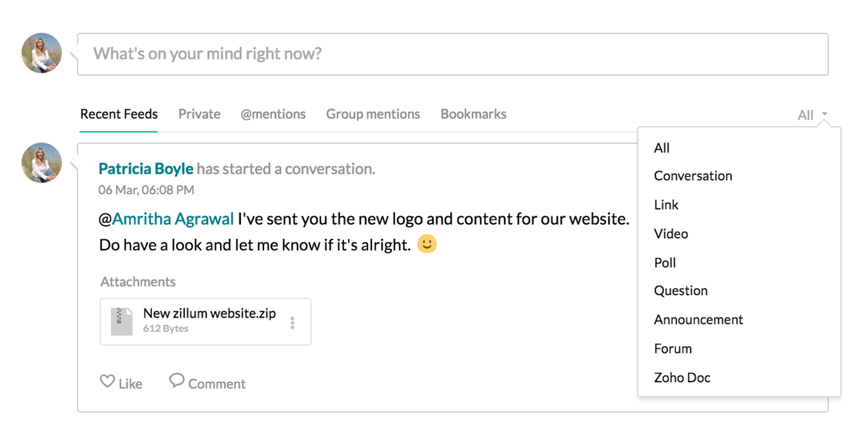
Task: Click the Comment speech bubble icon
Action: coord(177,381)
